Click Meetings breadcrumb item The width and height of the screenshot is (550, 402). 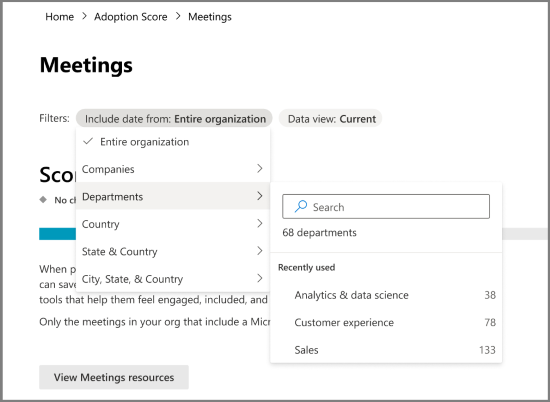(x=210, y=16)
